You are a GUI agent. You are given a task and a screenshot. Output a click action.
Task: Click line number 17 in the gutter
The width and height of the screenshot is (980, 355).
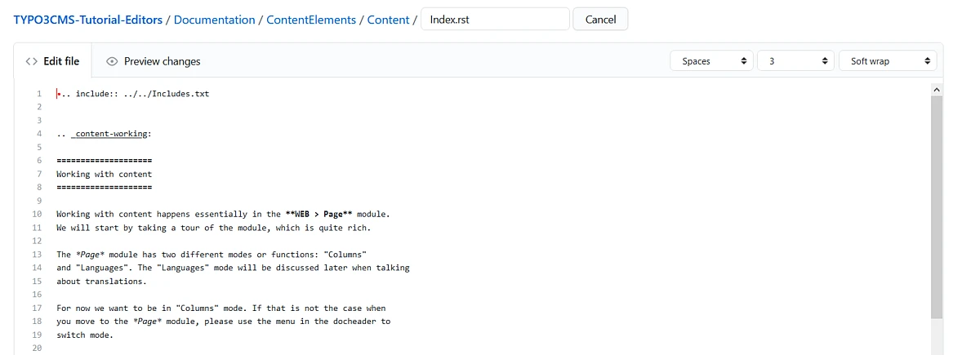[37, 308]
